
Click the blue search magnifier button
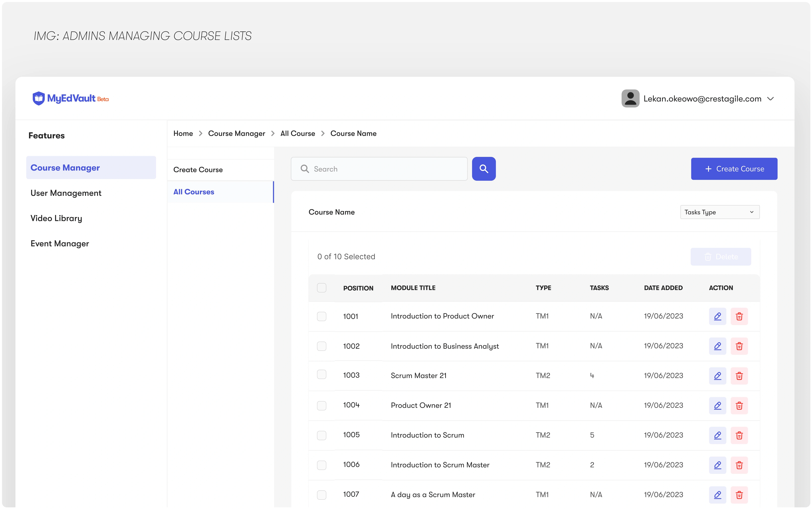tap(484, 169)
